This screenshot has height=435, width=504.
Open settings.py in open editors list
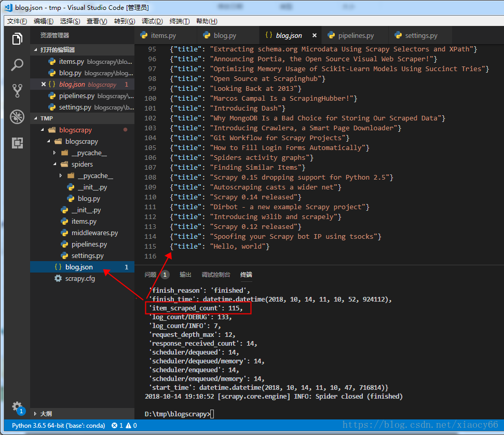click(83, 107)
